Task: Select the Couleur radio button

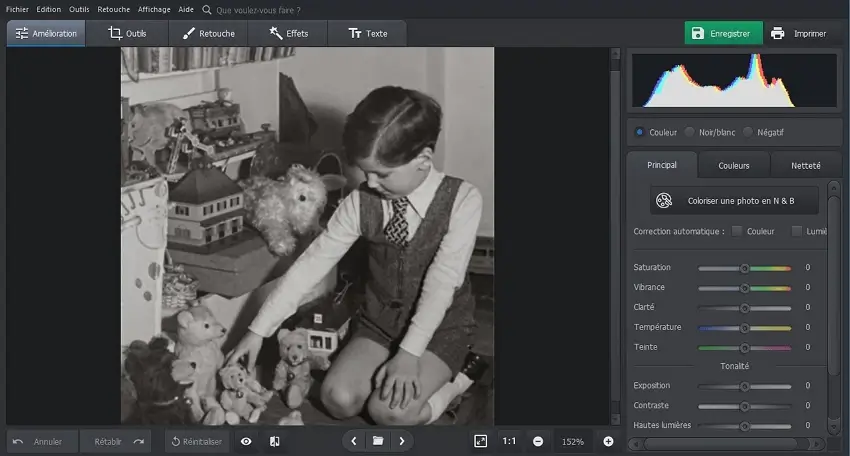Action: [640, 132]
